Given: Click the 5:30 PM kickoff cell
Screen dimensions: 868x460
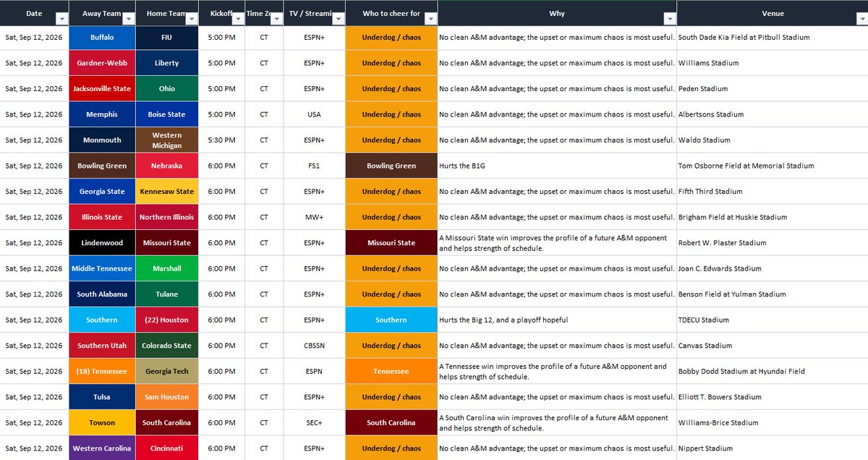Looking at the screenshot, I should 221,140.
